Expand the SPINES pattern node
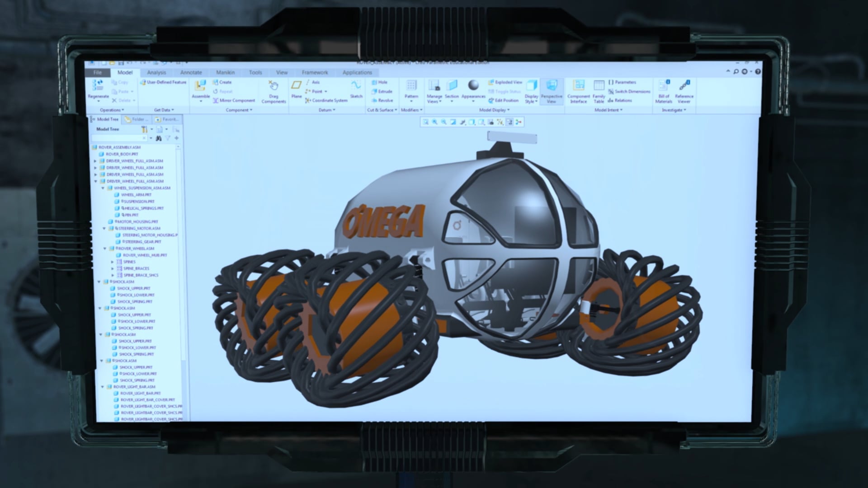 pos(113,261)
